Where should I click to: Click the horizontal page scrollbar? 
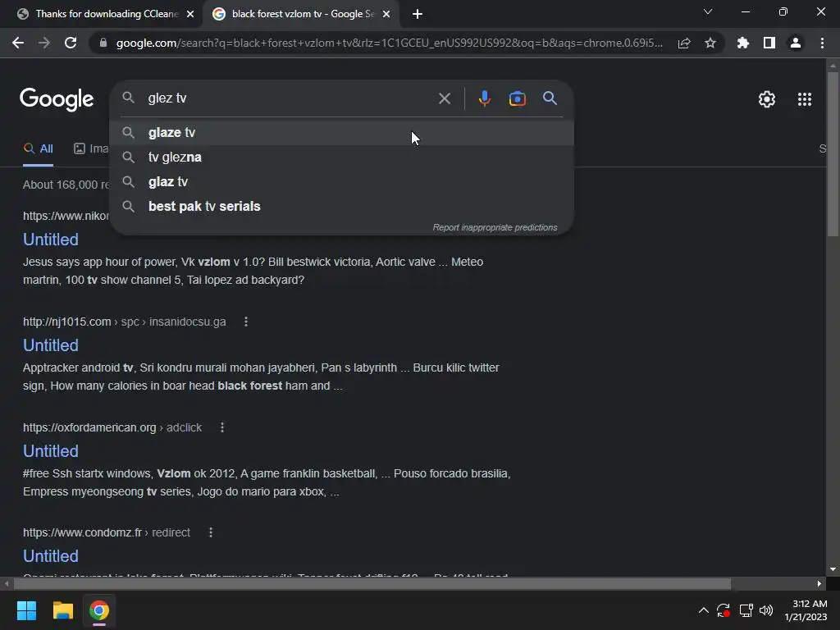(372, 583)
